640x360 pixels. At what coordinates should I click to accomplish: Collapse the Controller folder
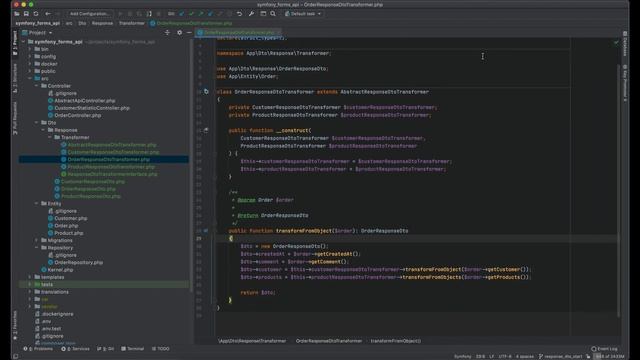pos(36,86)
